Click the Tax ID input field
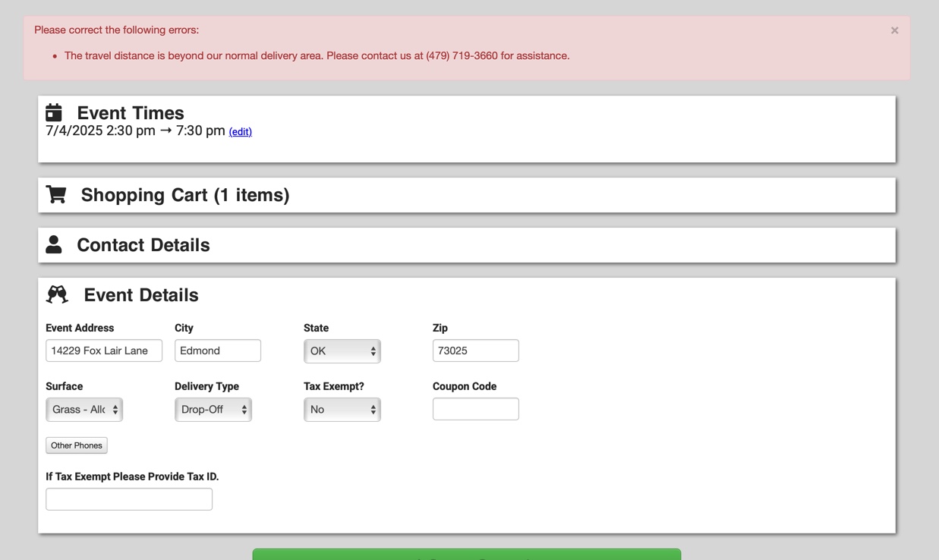The height and width of the screenshot is (560, 939). click(x=129, y=499)
